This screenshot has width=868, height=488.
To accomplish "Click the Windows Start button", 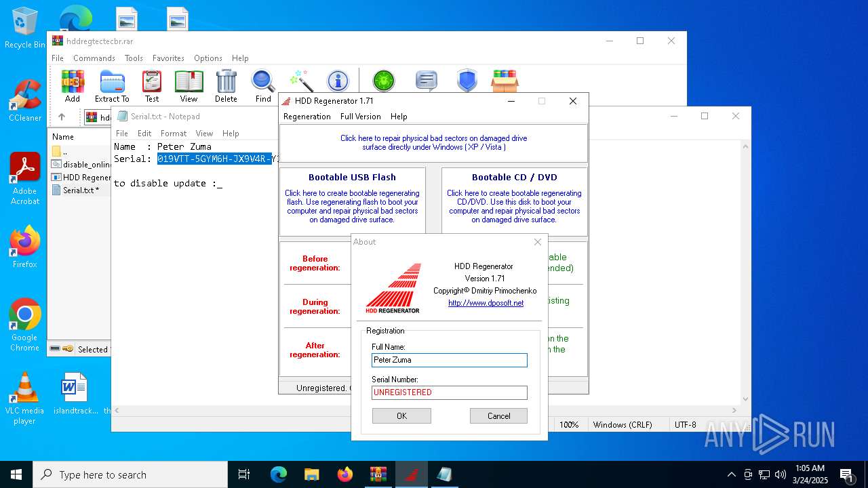I will point(16,474).
